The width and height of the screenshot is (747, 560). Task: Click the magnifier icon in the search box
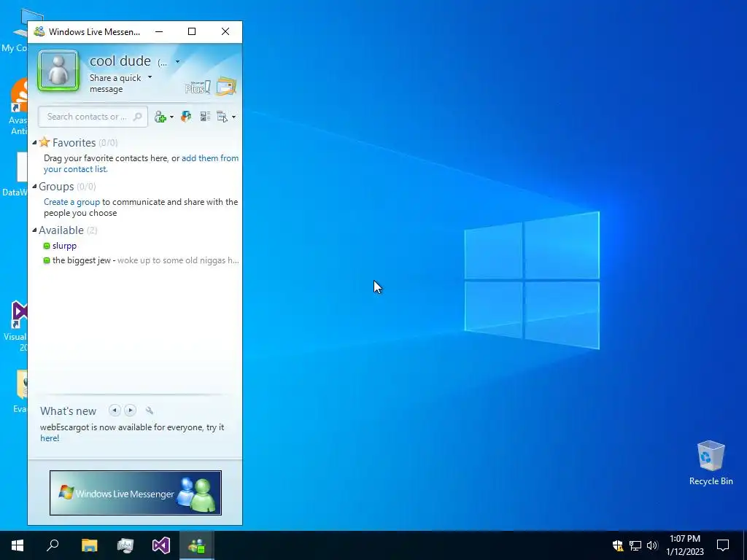coord(138,117)
